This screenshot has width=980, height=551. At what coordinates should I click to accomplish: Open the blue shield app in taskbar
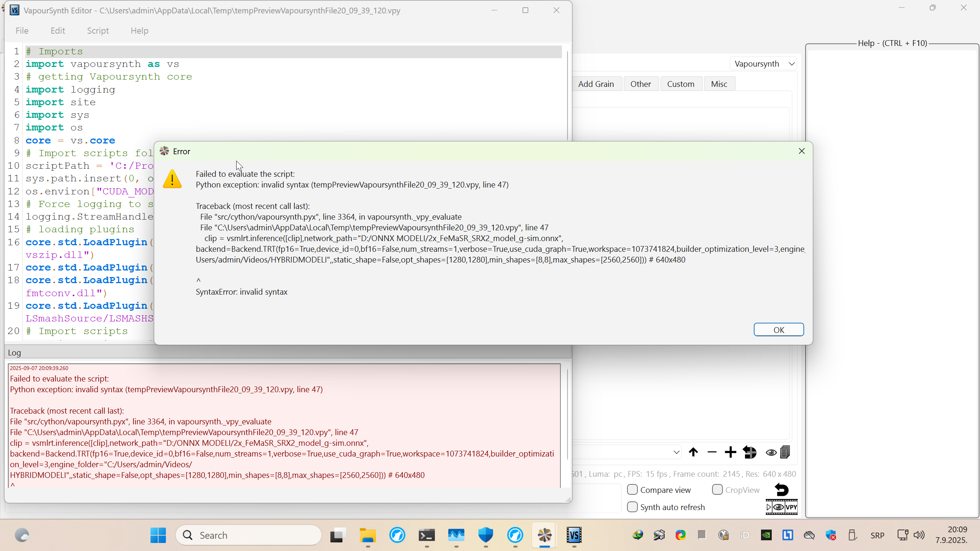coord(485,535)
